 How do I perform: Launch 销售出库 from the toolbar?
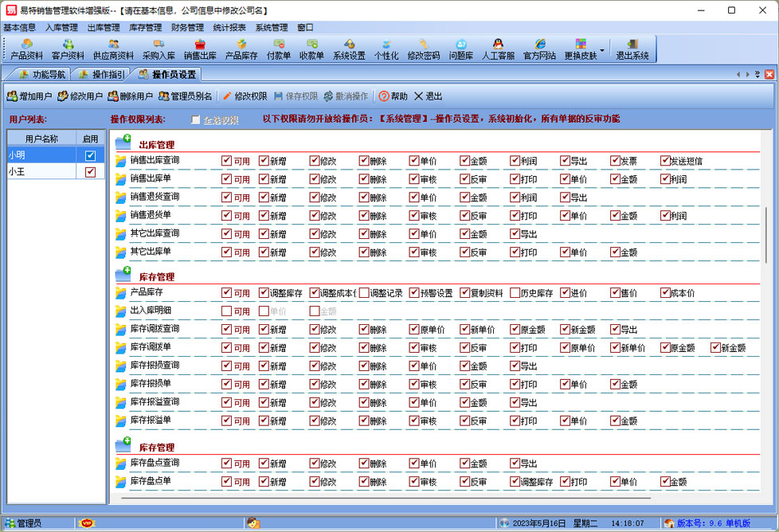pos(200,49)
